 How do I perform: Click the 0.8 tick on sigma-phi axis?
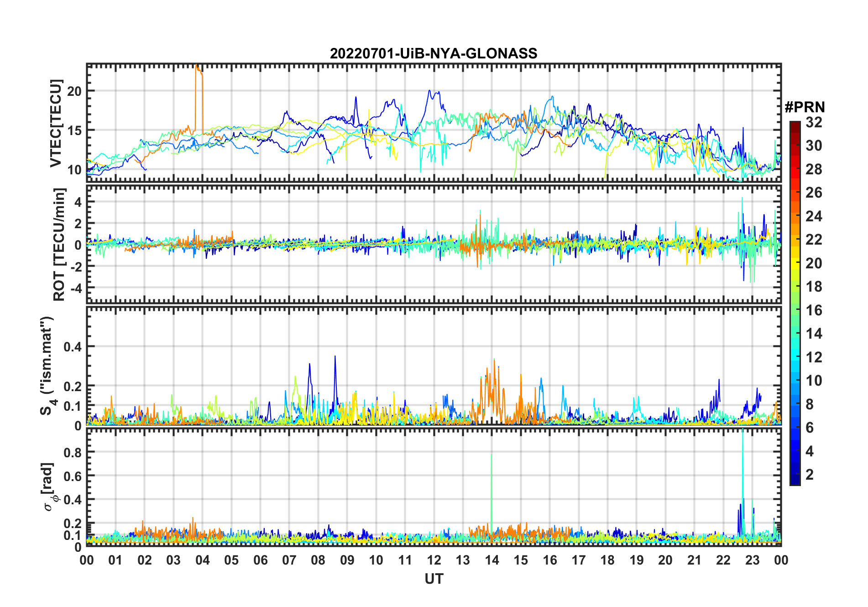pyautogui.click(x=73, y=452)
